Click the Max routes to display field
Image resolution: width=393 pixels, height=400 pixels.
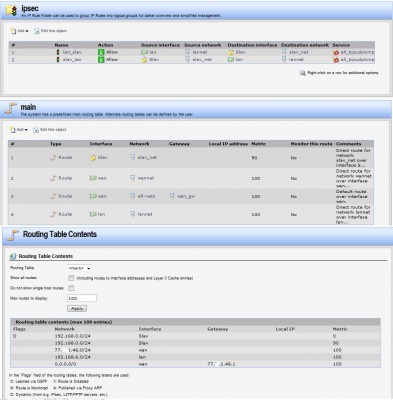[82, 298]
